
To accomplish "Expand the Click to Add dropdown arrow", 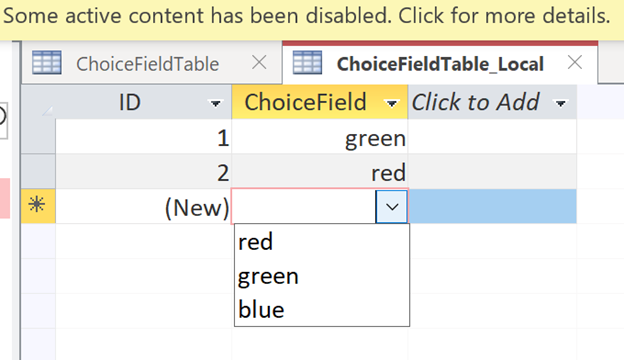I will tap(561, 104).
